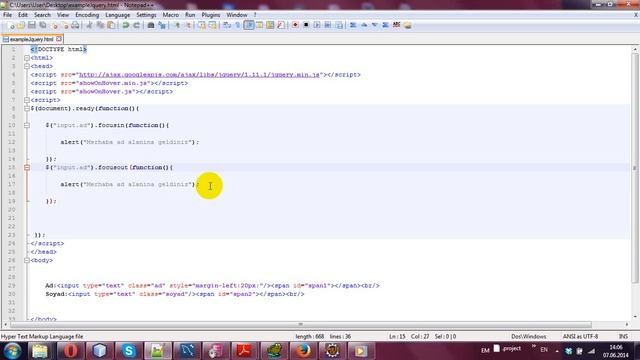Click the Open file folder icon in the toolbar

pos(21,25)
